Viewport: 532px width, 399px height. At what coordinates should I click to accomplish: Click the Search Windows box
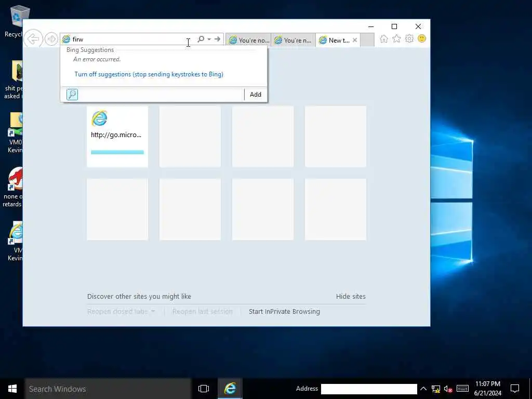(x=108, y=389)
